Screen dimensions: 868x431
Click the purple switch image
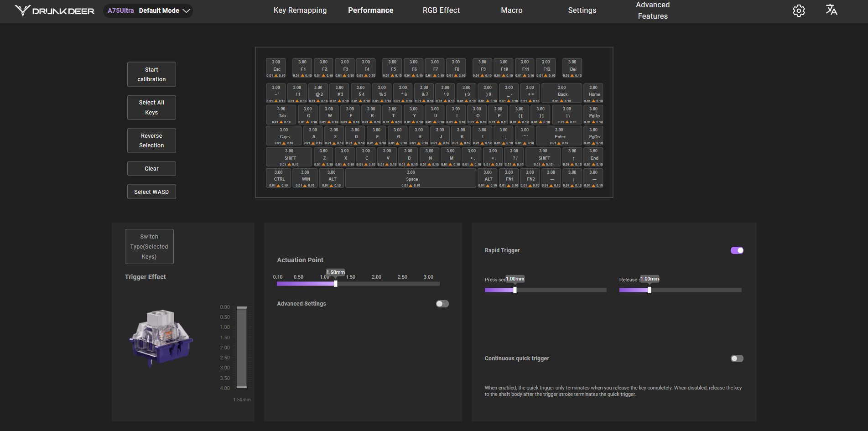pyautogui.click(x=161, y=338)
